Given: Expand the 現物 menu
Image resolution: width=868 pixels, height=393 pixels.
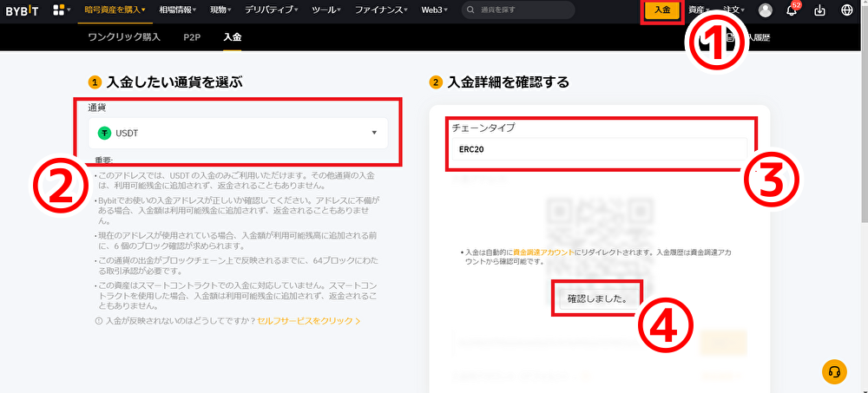Looking at the screenshot, I should click(x=220, y=10).
